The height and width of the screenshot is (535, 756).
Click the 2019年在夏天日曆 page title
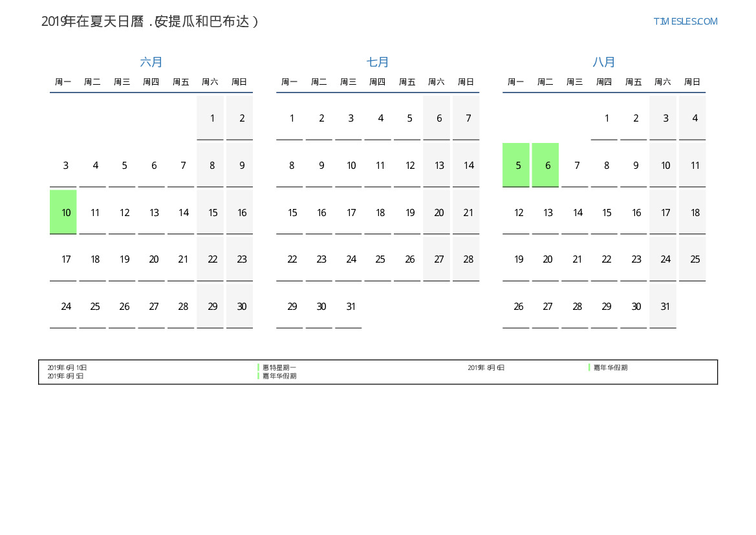tap(149, 21)
